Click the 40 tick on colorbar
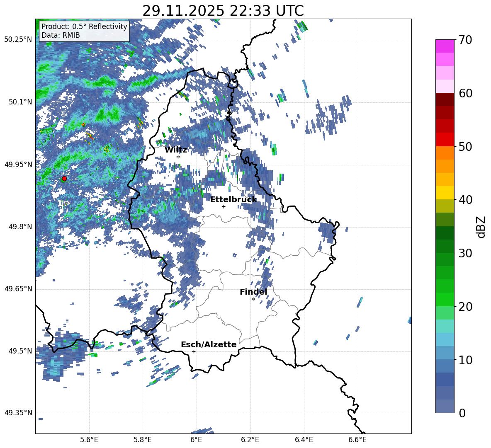This screenshot has height=448, width=491. tap(466, 200)
